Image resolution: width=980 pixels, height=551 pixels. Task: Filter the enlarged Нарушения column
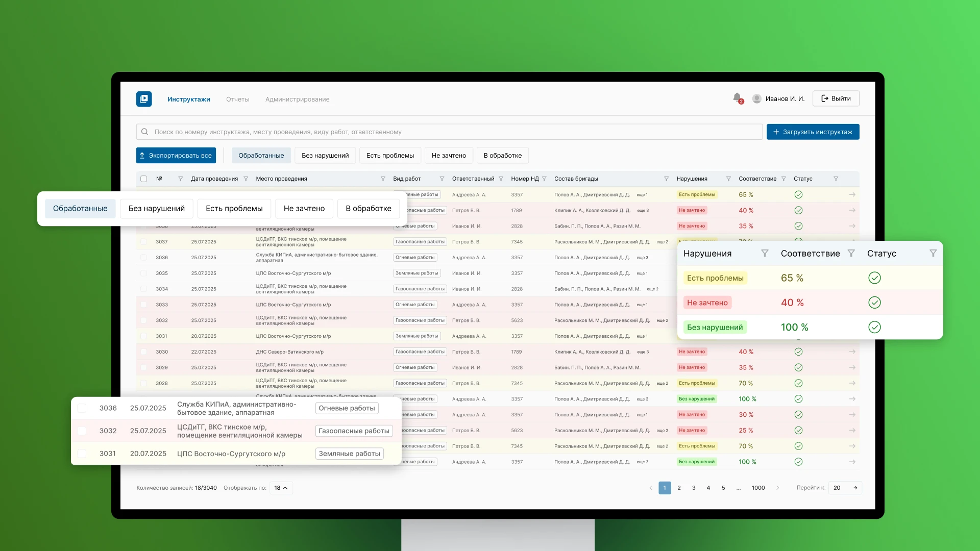pos(765,254)
